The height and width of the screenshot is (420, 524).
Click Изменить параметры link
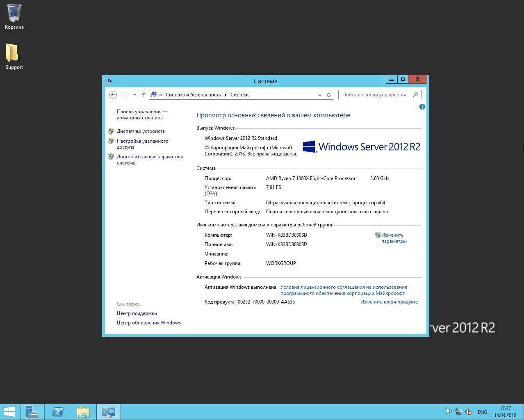(394, 238)
